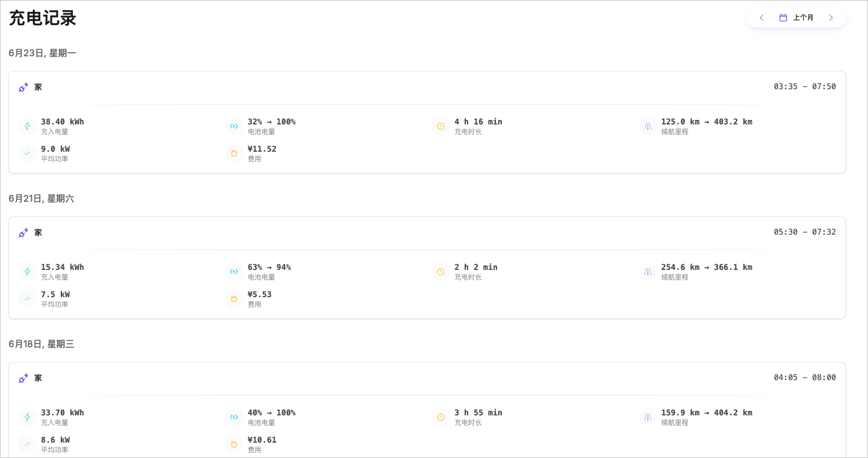
Task: Click the piggy bank icon beside ¥11.52
Action: (234, 153)
